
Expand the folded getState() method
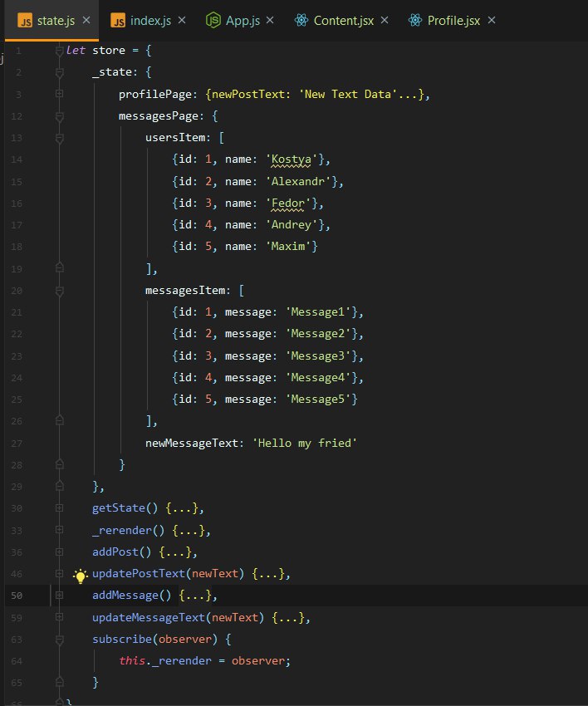[60, 507]
